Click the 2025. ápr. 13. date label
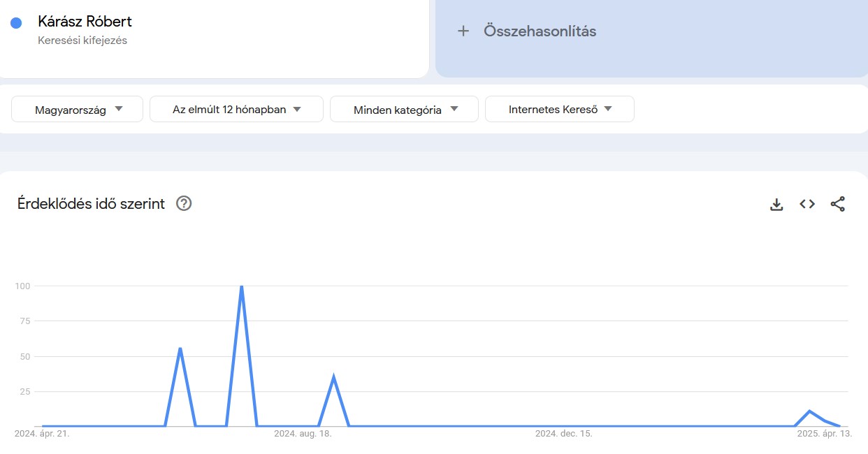Screen dimensions: 868x454 pyautogui.click(x=824, y=433)
